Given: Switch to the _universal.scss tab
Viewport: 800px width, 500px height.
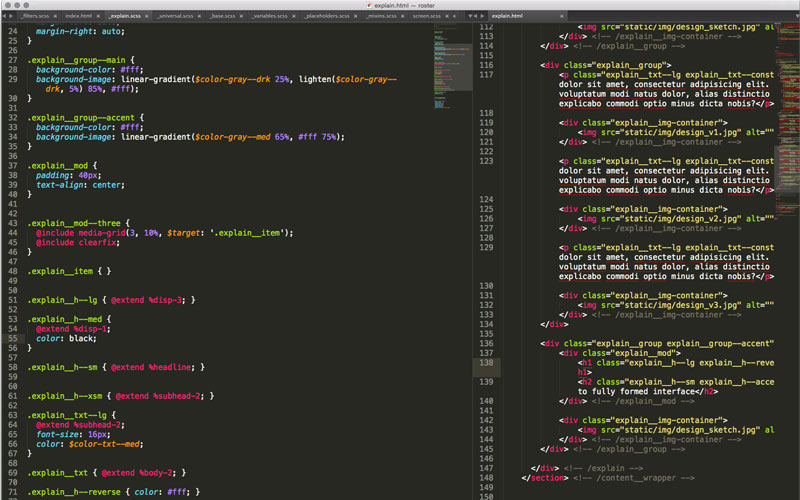Looking at the screenshot, I should tap(175, 17).
